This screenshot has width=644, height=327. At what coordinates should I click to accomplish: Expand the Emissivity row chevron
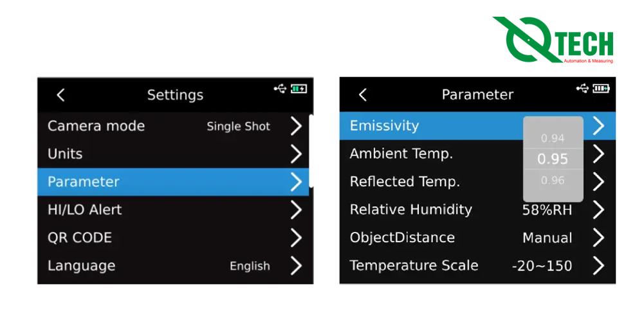tap(598, 126)
